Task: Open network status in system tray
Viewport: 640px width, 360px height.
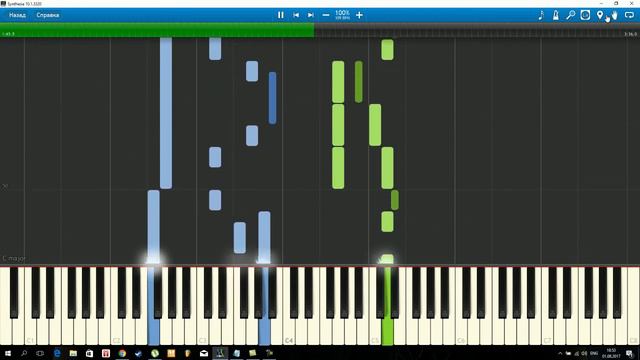Action: tap(576, 353)
